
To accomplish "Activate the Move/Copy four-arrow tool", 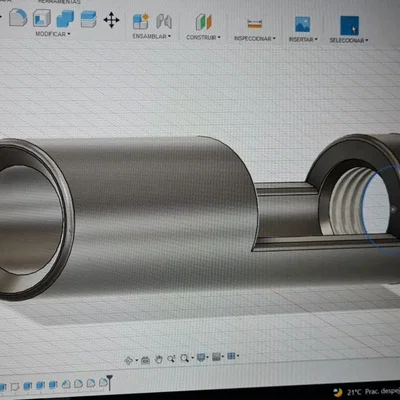I will click(111, 20).
